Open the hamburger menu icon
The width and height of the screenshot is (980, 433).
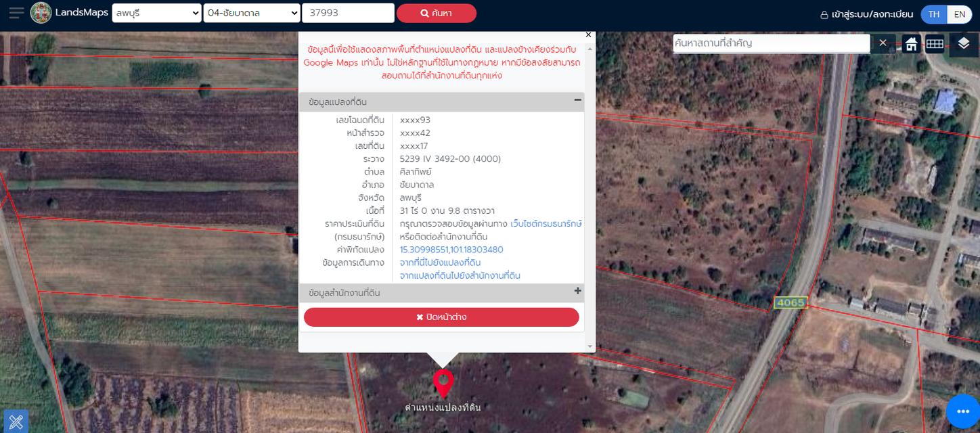tap(16, 13)
